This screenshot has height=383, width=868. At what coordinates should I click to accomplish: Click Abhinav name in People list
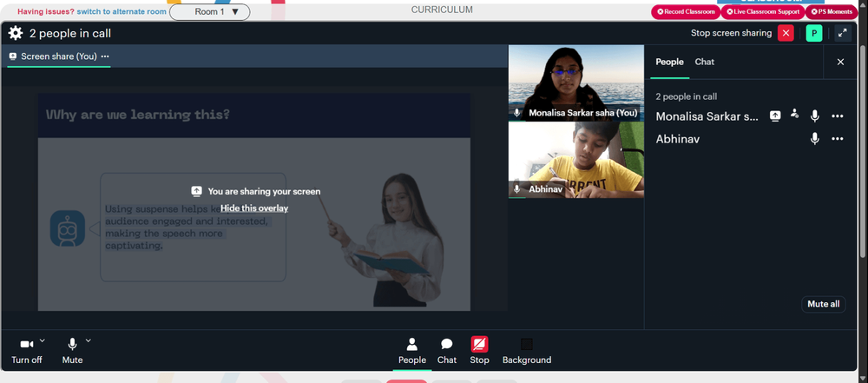tap(678, 139)
